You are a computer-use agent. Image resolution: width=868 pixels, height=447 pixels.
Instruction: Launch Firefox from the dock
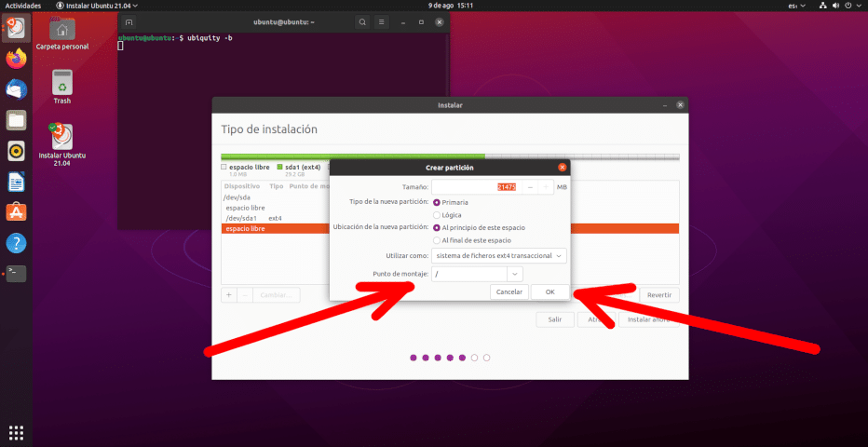tap(16, 59)
